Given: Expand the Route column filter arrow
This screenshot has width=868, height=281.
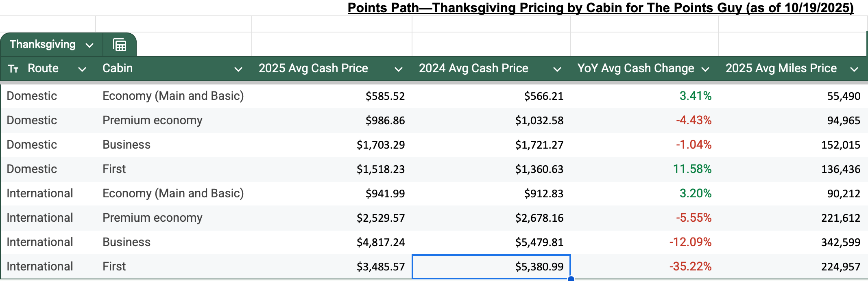Looking at the screenshot, I should tap(82, 69).
